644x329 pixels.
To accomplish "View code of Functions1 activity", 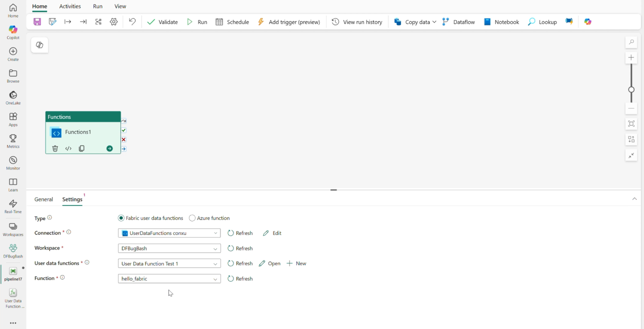I will 68,148.
